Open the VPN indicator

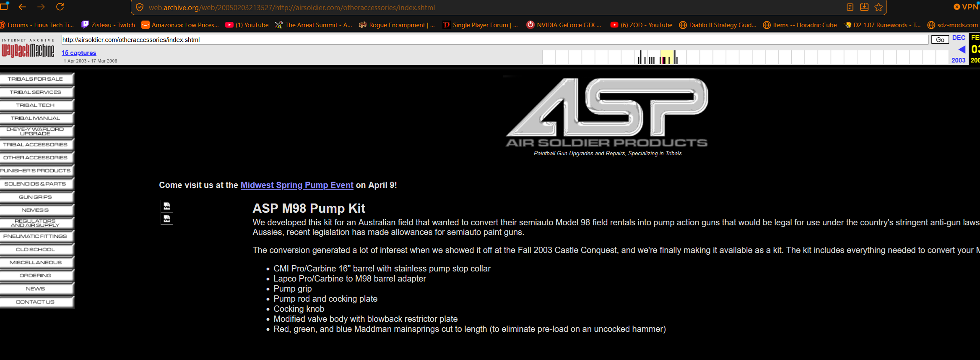(967, 7)
